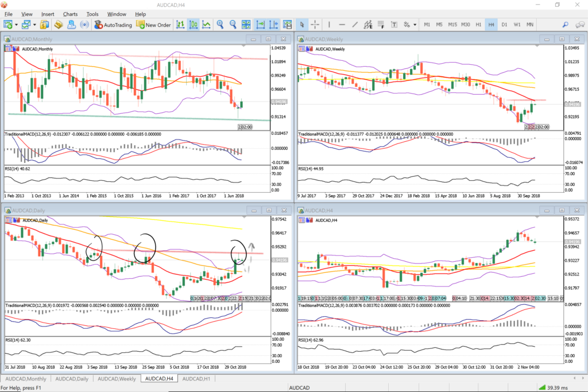This screenshot has width=588, height=392.
Task: Toggle the chart shift button
Action: point(273,25)
